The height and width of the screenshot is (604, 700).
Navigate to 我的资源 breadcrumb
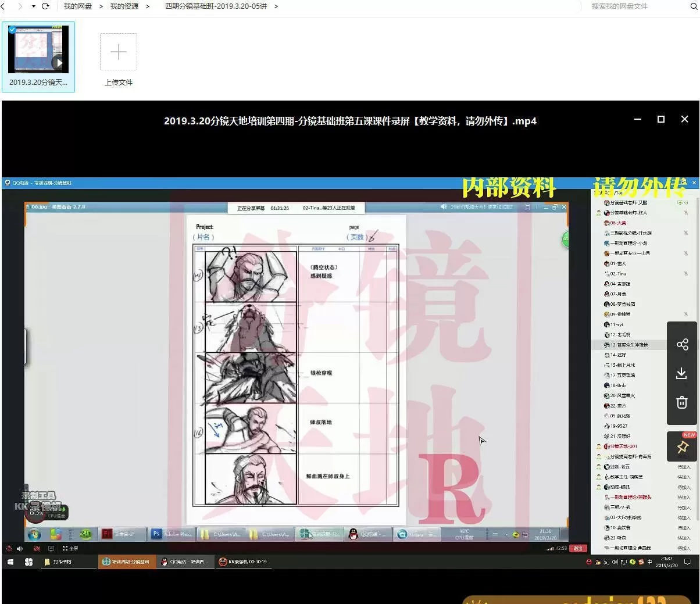[x=124, y=6]
